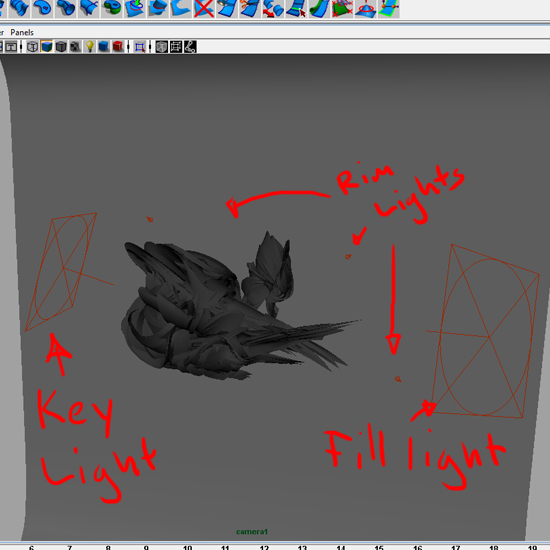This screenshot has width=550, height=550.
Task: Jump to frame 10 on time slider
Action: 187,547
